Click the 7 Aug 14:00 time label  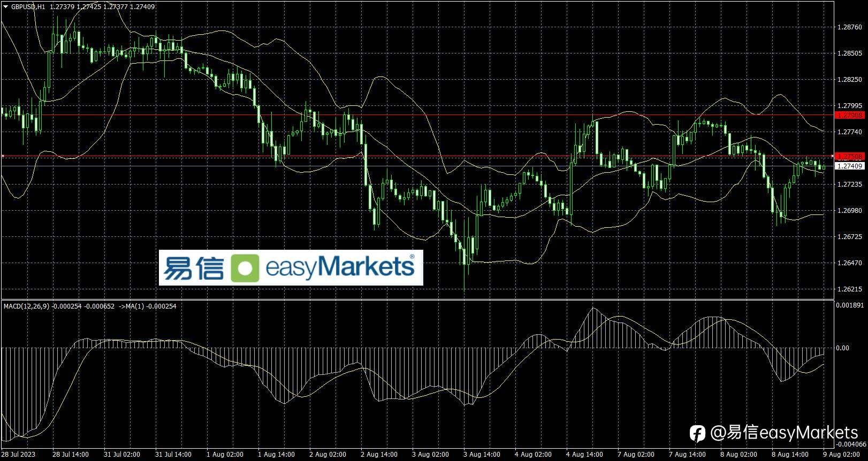tap(687, 455)
